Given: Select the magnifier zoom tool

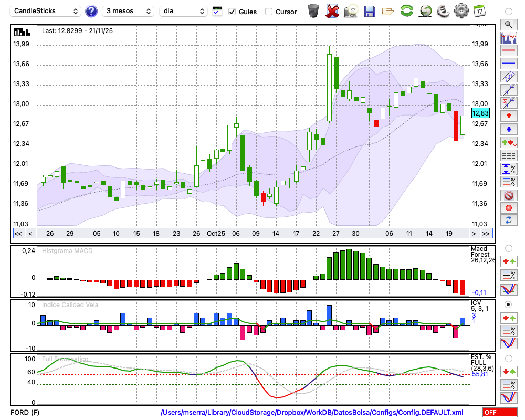Looking at the screenshot, I should 508,24.
